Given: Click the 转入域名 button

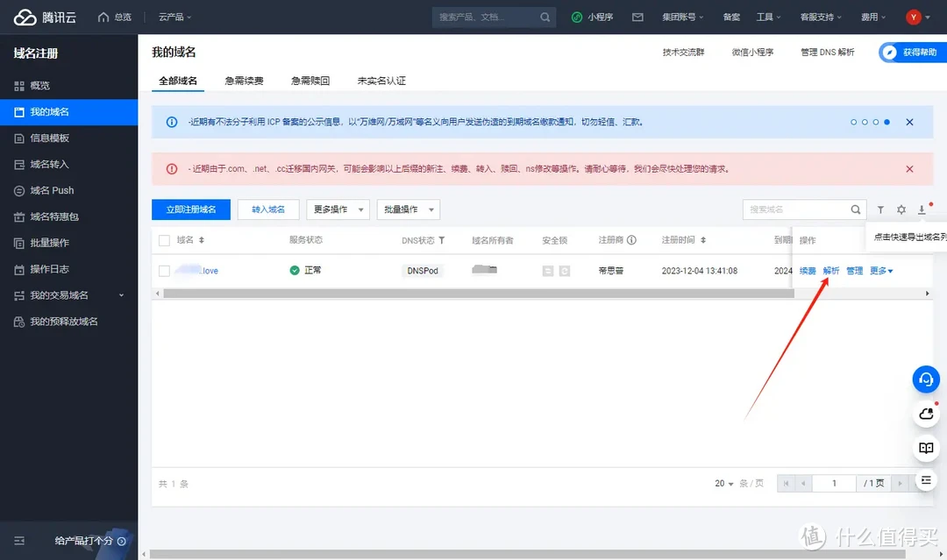Looking at the screenshot, I should click(268, 209).
